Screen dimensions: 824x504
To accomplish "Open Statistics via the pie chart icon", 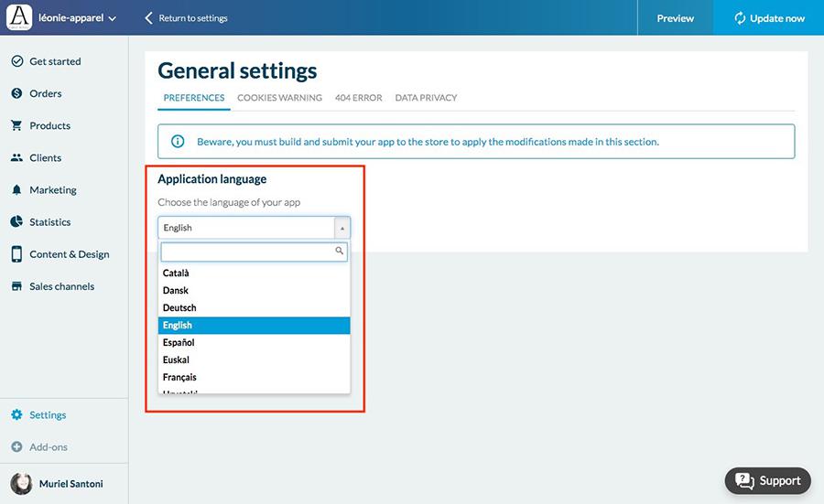I will pos(16,222).
